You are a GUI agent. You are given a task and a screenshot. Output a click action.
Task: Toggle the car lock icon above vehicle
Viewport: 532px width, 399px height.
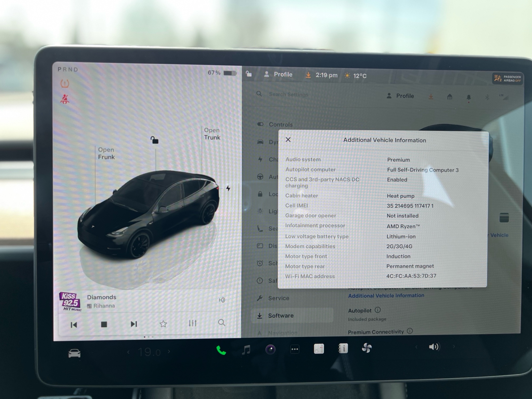click(154, 140)
